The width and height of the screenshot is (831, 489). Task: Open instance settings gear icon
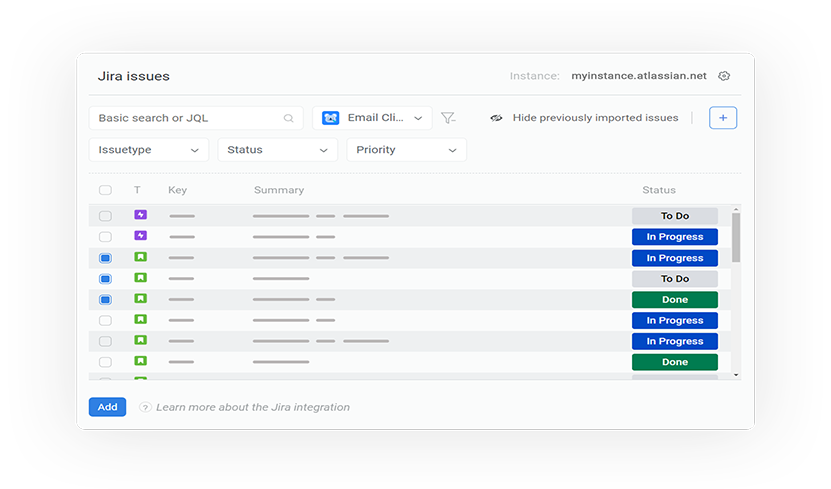pos(724,76)
